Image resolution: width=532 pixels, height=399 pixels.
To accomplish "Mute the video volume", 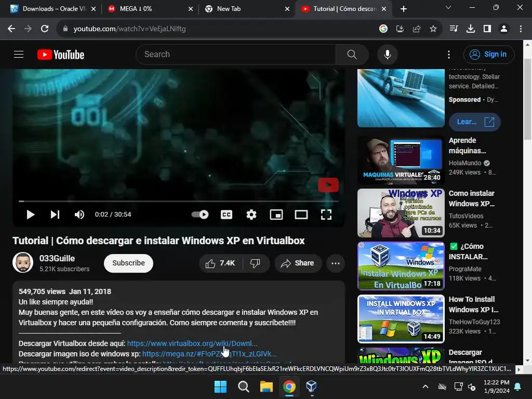I will [79, 215].
